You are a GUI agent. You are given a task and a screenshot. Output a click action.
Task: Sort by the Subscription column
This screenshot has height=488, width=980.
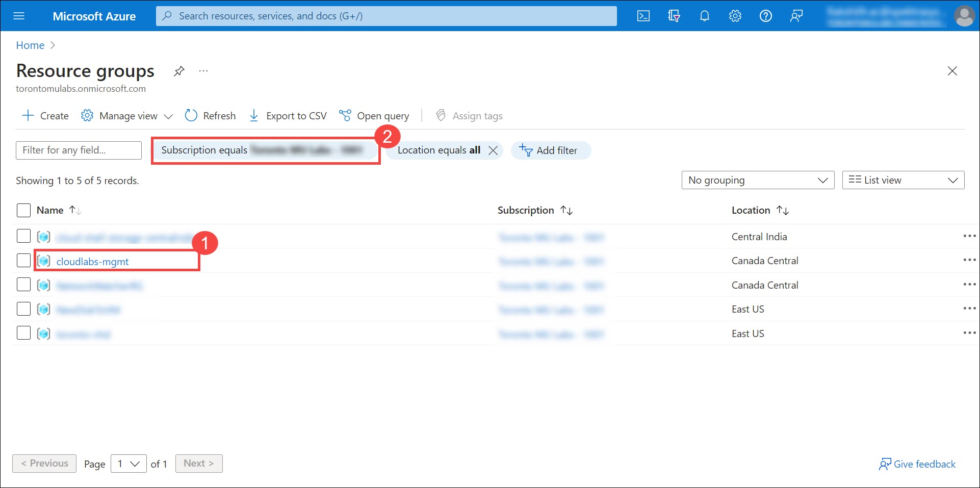[535, 210]
